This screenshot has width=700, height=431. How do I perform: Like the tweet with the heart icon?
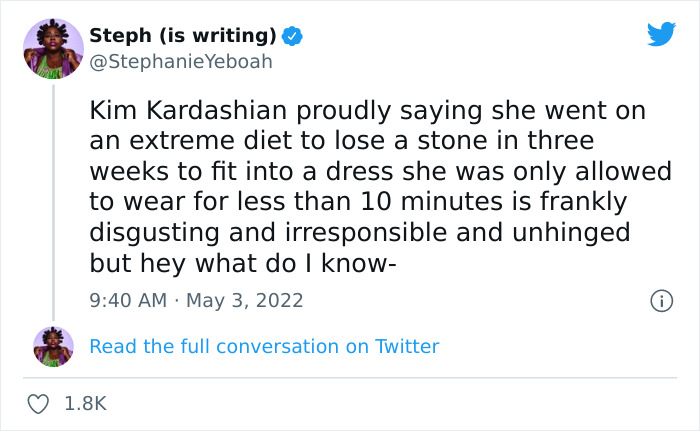(x=40, y=404)
